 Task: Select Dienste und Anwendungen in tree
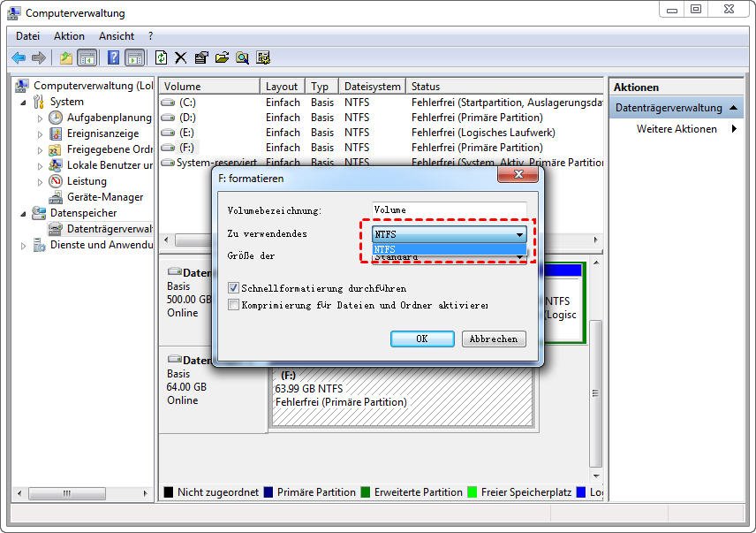pos(102,245)
